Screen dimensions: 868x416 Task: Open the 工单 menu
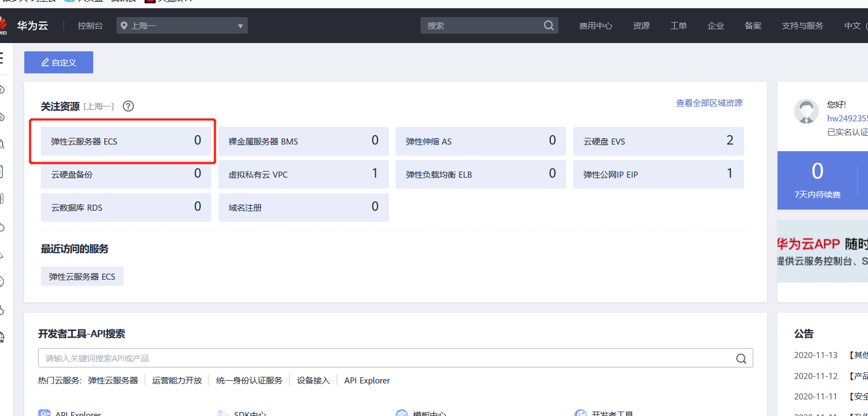pos(678,25)
